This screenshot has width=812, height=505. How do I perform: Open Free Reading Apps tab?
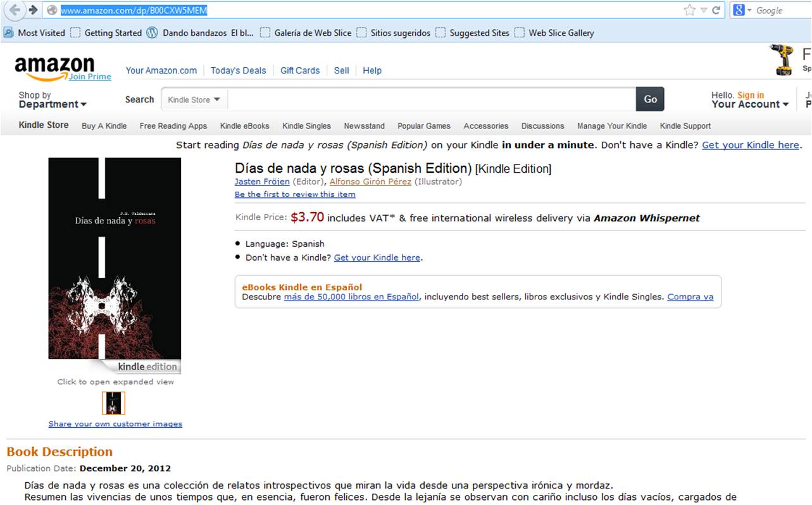[x=173, y=126]
